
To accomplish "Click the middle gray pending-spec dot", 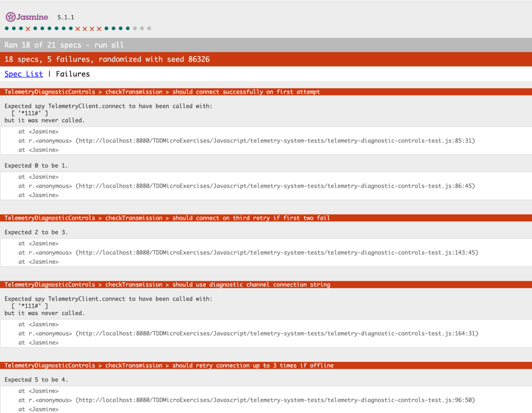I will coord(142,28).
